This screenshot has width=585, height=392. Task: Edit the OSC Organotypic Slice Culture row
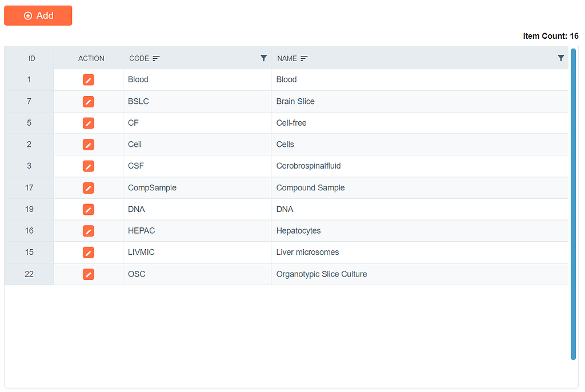click(x=88, y=274)
